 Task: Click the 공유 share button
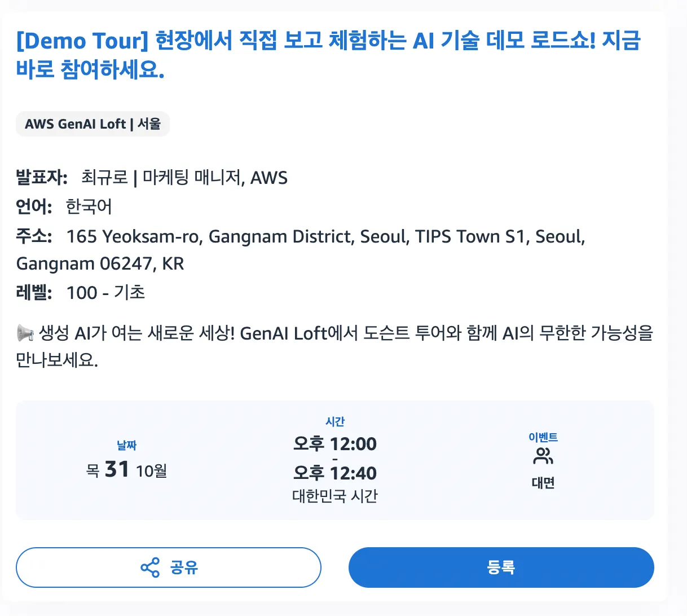click(169, 567)
